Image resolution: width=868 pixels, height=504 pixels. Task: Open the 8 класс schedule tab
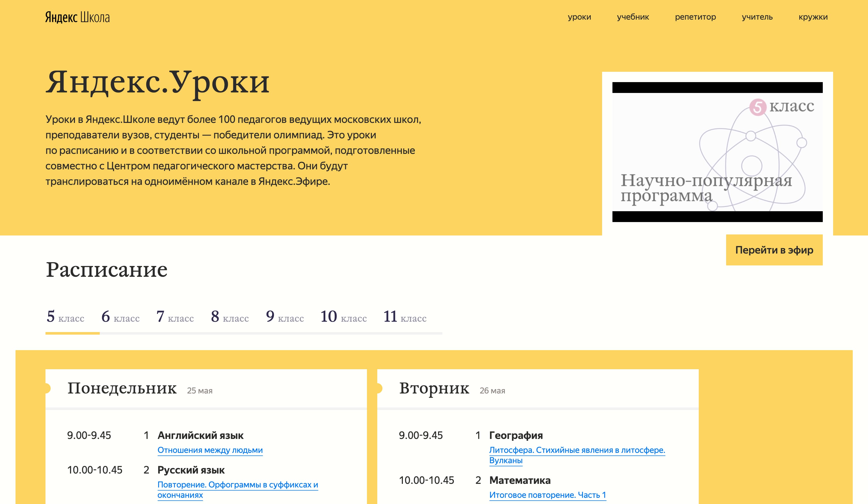[x=230, y=317]
